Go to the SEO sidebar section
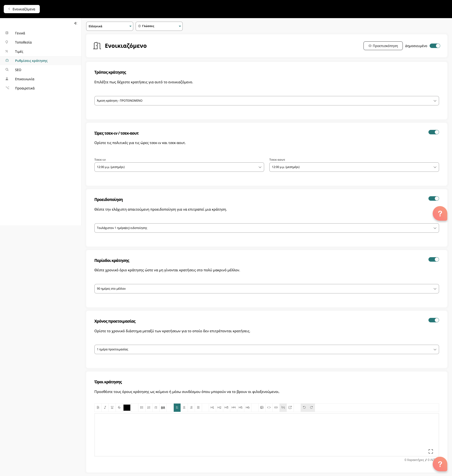The height and width of the screenshot is (476, 452). 18,70
